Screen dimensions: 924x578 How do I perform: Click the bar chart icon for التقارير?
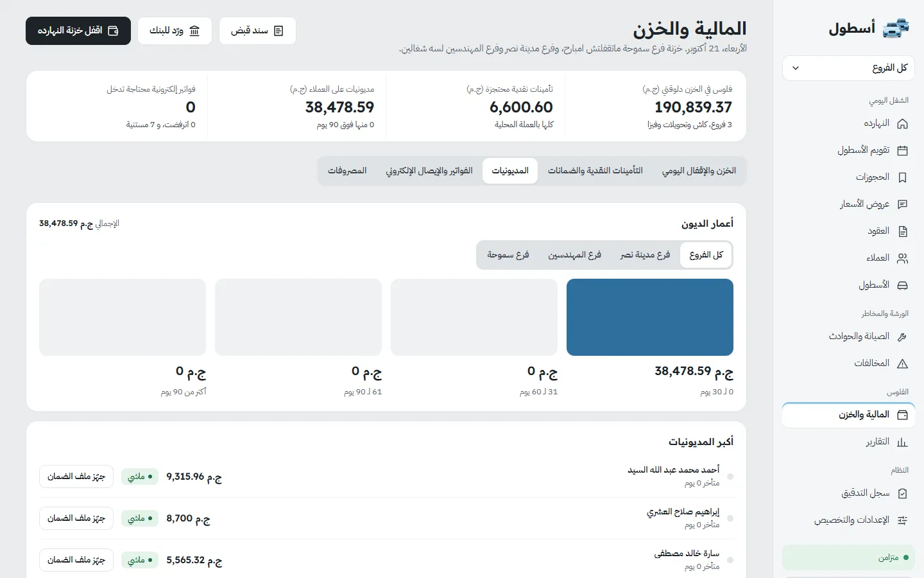(x=902, y=442)
